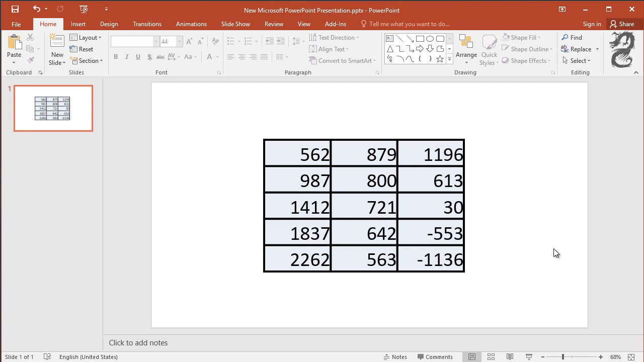Click the Reset slide button
644x362 pixels.
tap(82, 49)
